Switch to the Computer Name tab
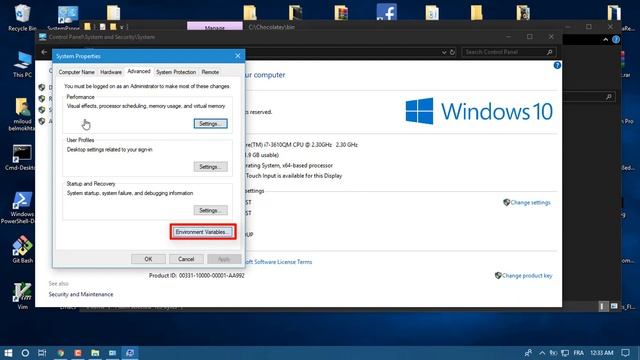This screenshot has width=640, height=360. [x=76, y=72]
